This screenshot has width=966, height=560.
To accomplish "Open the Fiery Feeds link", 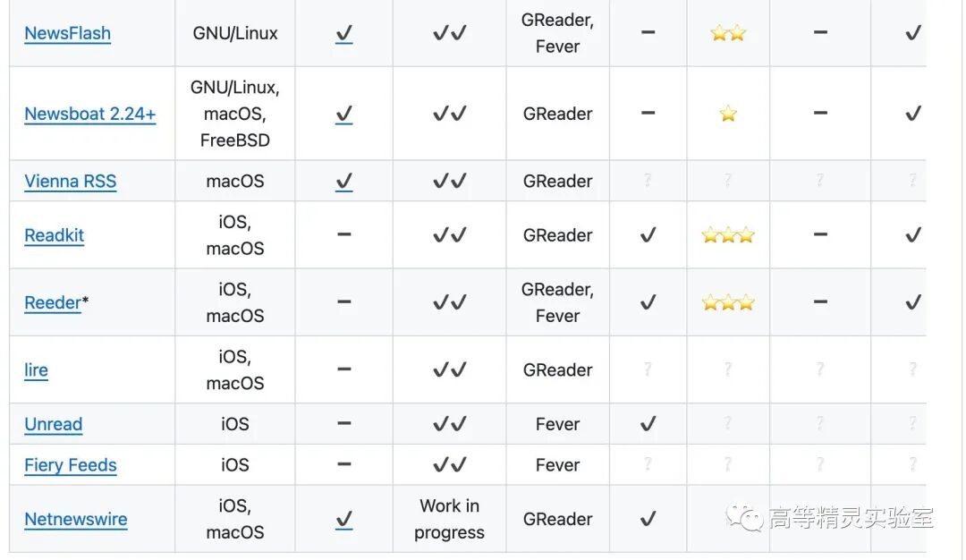I will 70,465.
